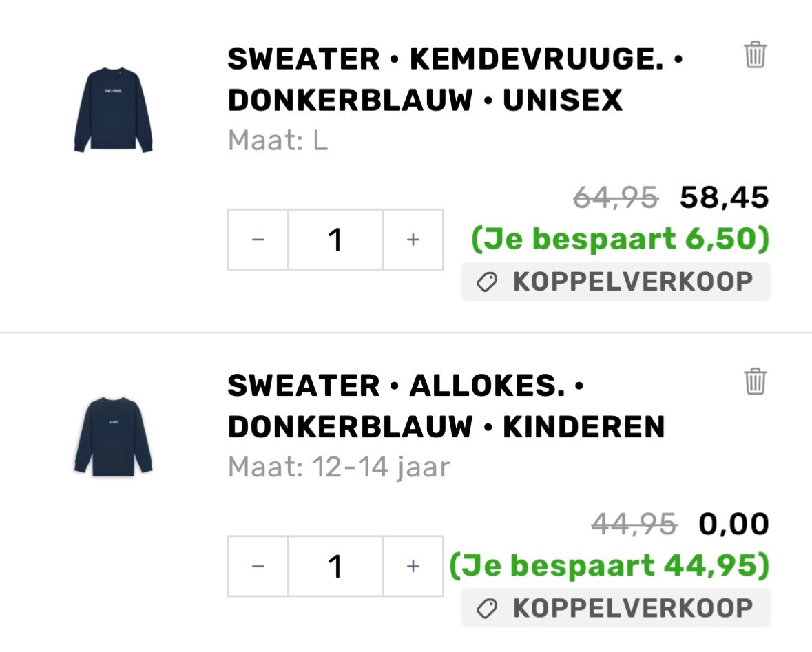Select the quantity field of the unisex sweater

point(335,240)
